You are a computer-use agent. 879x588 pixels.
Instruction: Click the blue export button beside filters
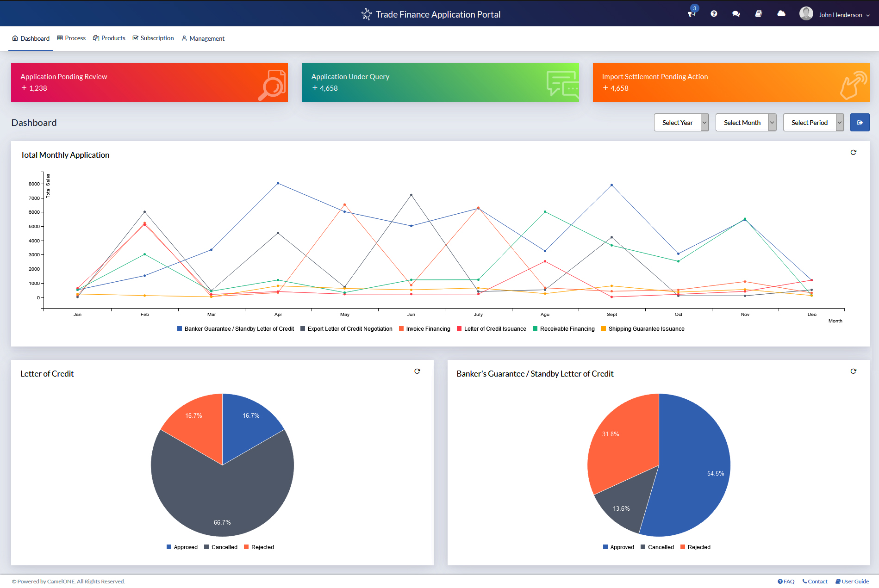860,123
